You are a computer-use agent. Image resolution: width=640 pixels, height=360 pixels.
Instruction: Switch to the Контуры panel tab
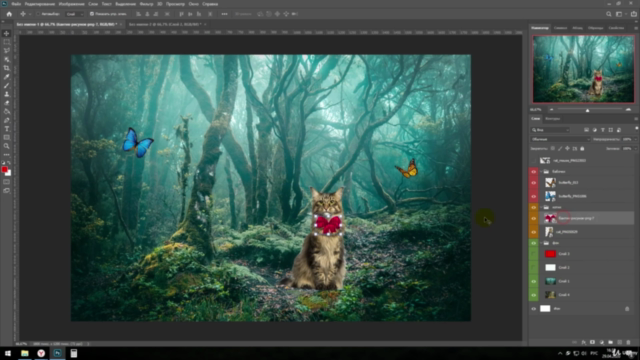[x=552, y=119]
